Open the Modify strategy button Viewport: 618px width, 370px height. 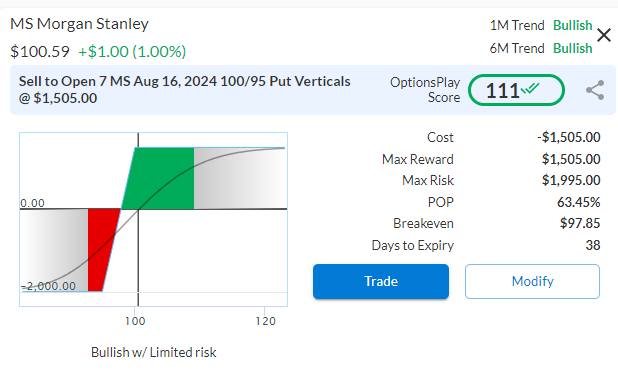(x=532, y=281)
